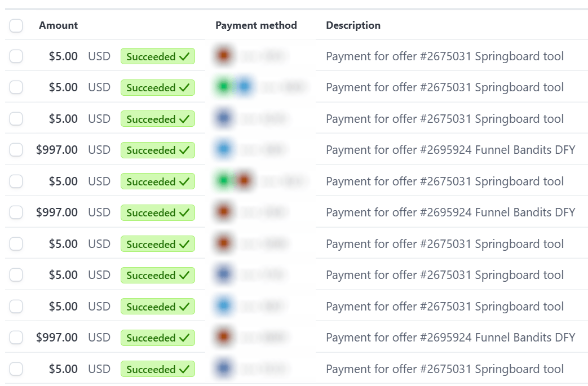588x386 pixels.
Task: Select the checkbox of the first $997.00 payment
Action: [16, 150]
